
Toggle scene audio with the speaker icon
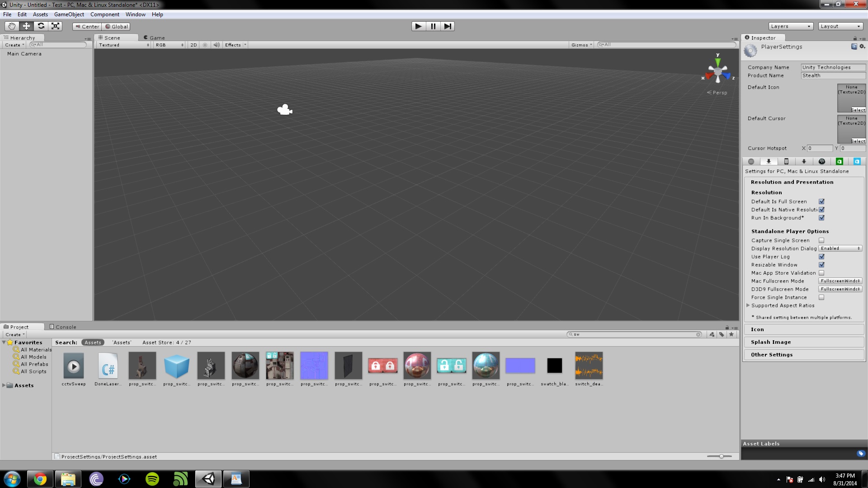point(217,45)
